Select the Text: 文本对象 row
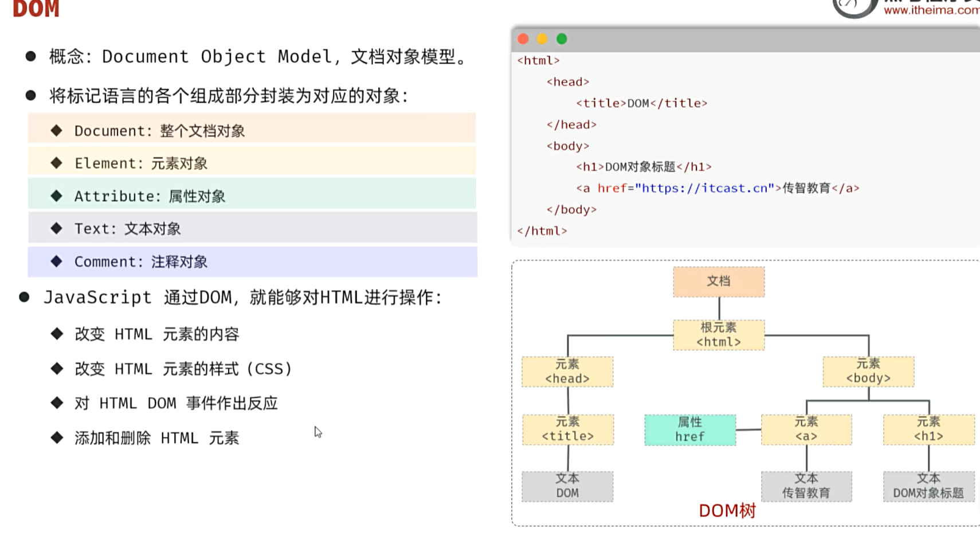 252,229
